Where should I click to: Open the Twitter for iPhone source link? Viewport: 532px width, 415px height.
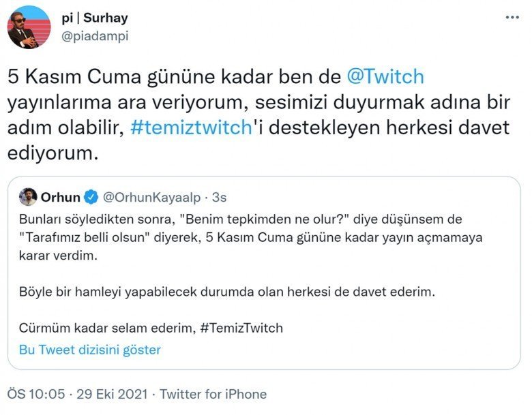point(213,394)
